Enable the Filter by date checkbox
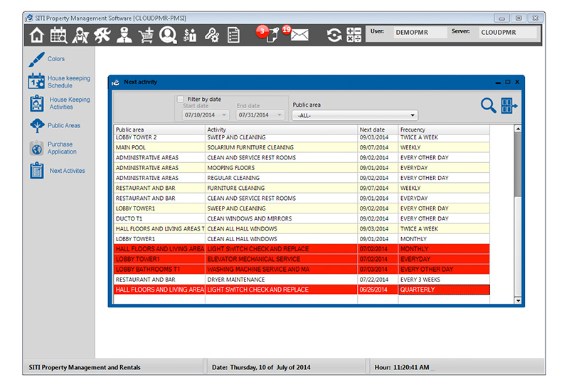 click(x=181, y=99)
